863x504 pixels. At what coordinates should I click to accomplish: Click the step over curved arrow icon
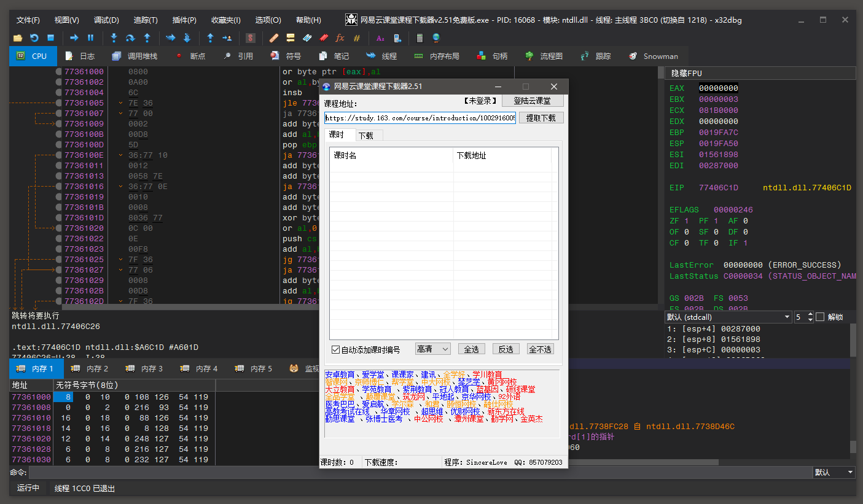point(130,38)
